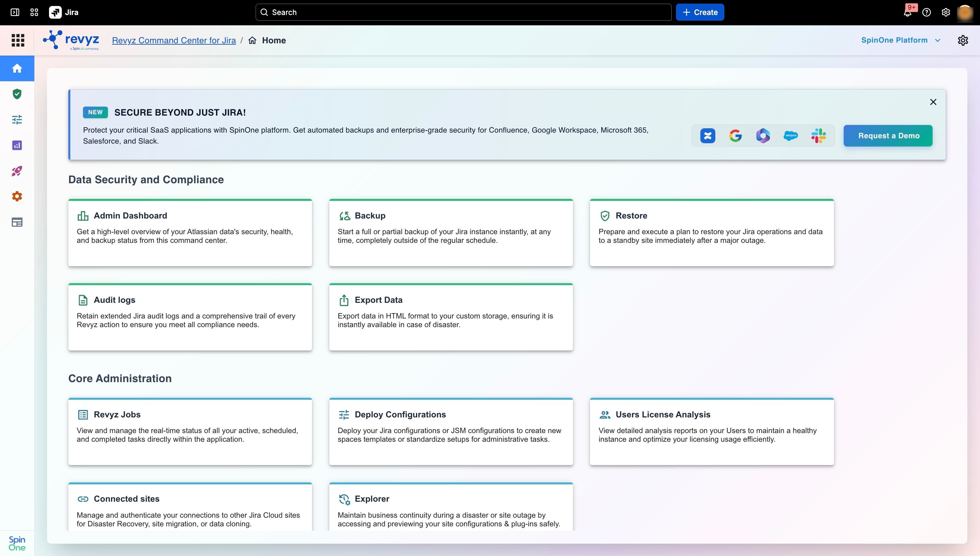Click the Jira logo in top bar
Screen dimensions: 980x556
point(64,12)
